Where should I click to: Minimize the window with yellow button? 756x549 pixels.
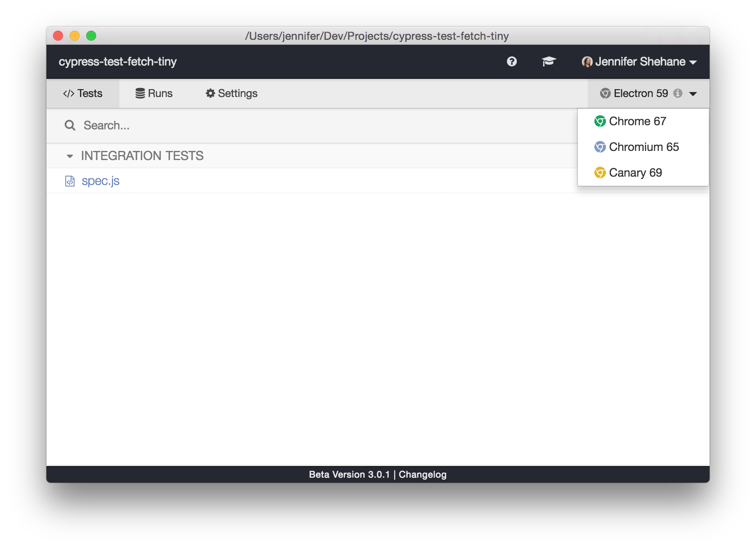[75, 36]
